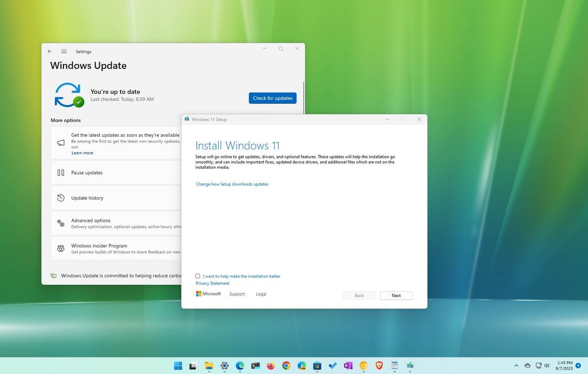The width and height of the screenshot is (588, 374).
Task: Open Task View from the taskbar
Action: 194,365
